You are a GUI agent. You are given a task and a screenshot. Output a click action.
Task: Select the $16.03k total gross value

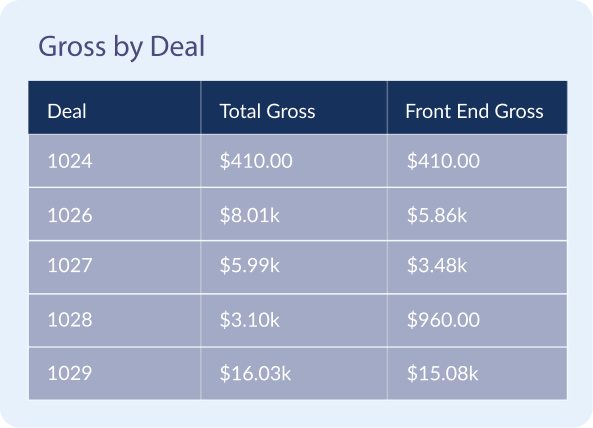tap(255, 373)
